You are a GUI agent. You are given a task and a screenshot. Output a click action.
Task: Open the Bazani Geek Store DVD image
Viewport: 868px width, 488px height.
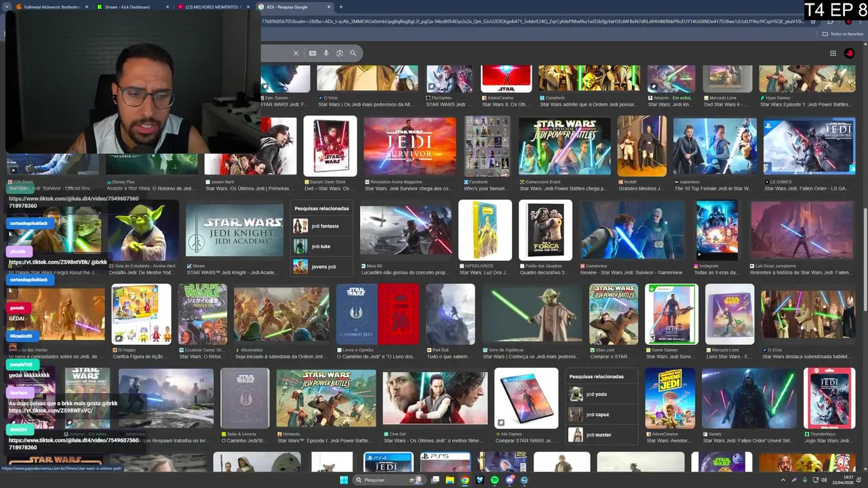coord(330,146)
